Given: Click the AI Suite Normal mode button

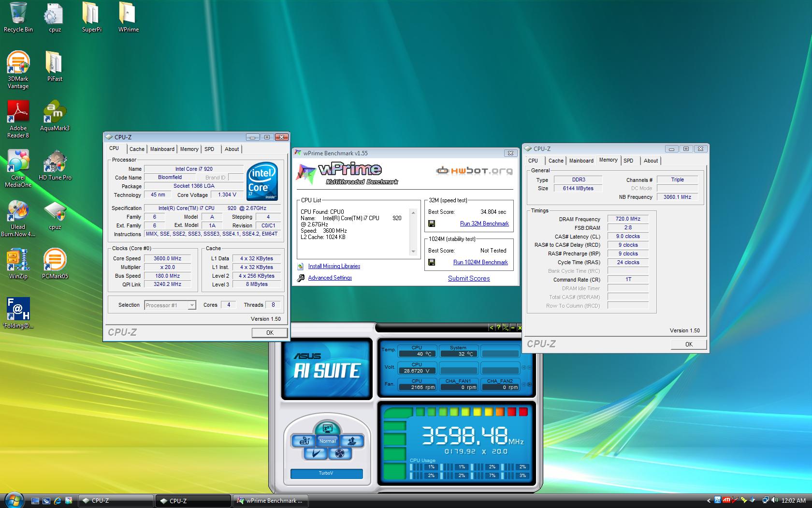Looking at the screenshot, I should [327, 441].
